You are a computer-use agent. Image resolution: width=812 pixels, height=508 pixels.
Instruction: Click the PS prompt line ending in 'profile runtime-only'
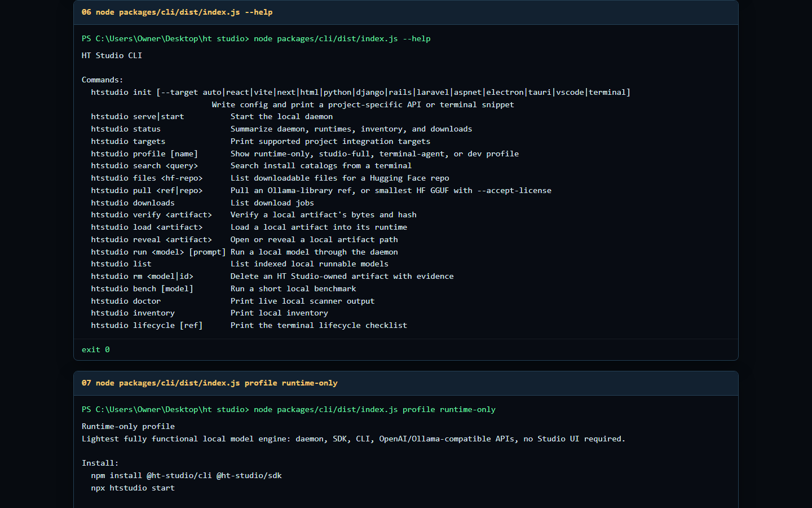[289, 409]
